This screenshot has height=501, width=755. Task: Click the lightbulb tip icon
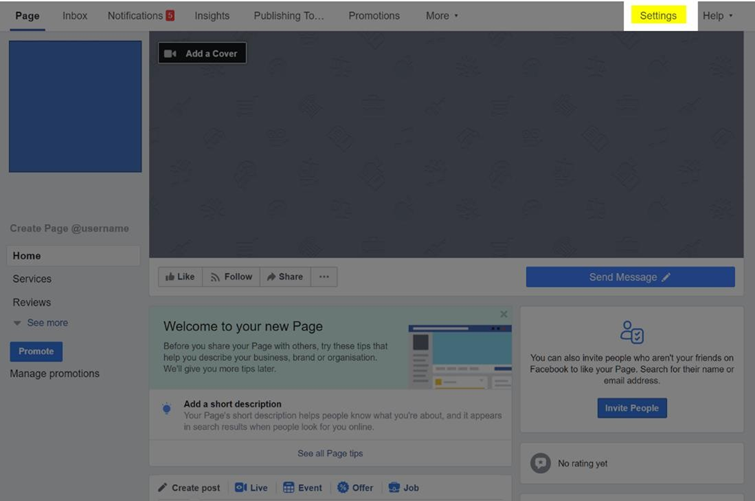[167, 409]
